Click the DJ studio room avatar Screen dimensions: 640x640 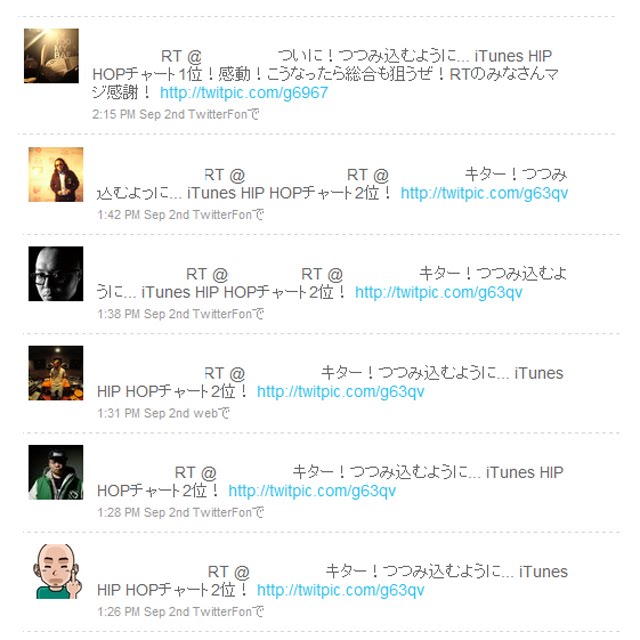tap(56, 373)
